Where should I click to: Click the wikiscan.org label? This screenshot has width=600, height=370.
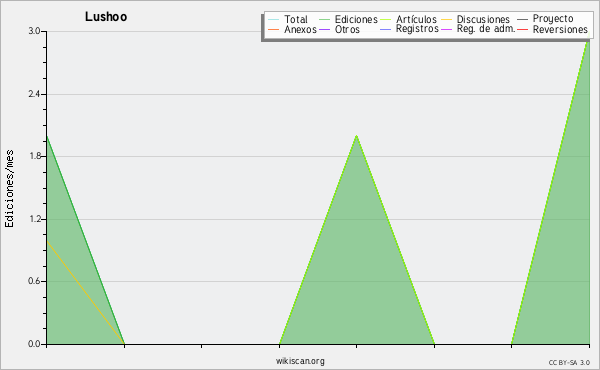point(300,361)
